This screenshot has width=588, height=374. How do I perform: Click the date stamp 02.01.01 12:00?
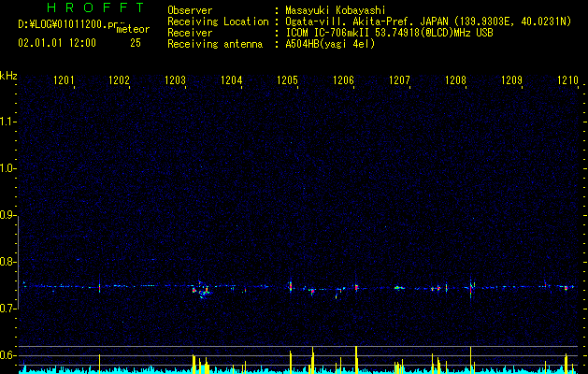click(x=57, y=43)
